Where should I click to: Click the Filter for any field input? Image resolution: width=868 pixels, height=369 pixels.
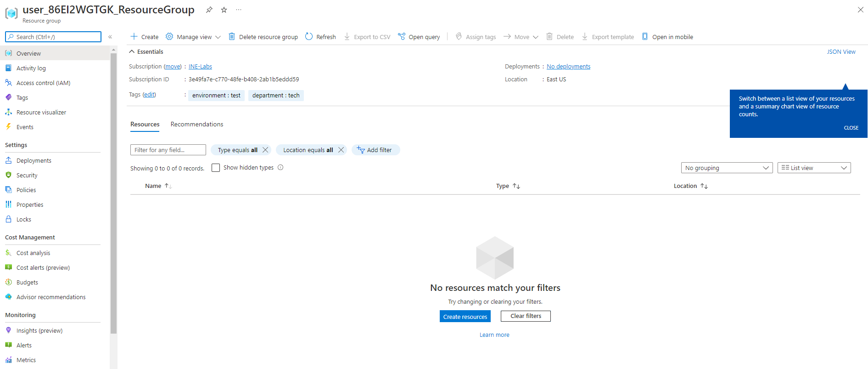pos(168,150)
